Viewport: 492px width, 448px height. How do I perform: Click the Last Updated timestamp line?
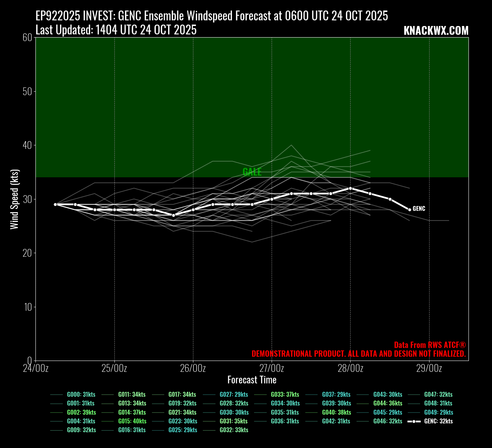pos(116,30)
